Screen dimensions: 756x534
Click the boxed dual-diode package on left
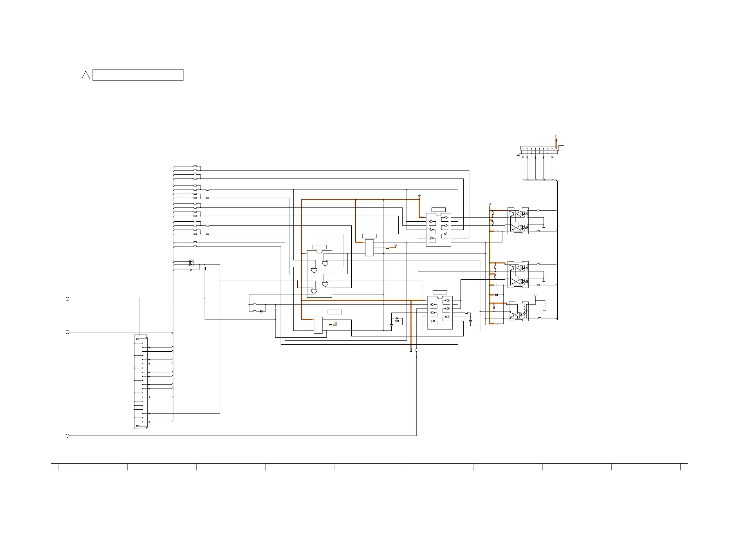pos(192,263)
